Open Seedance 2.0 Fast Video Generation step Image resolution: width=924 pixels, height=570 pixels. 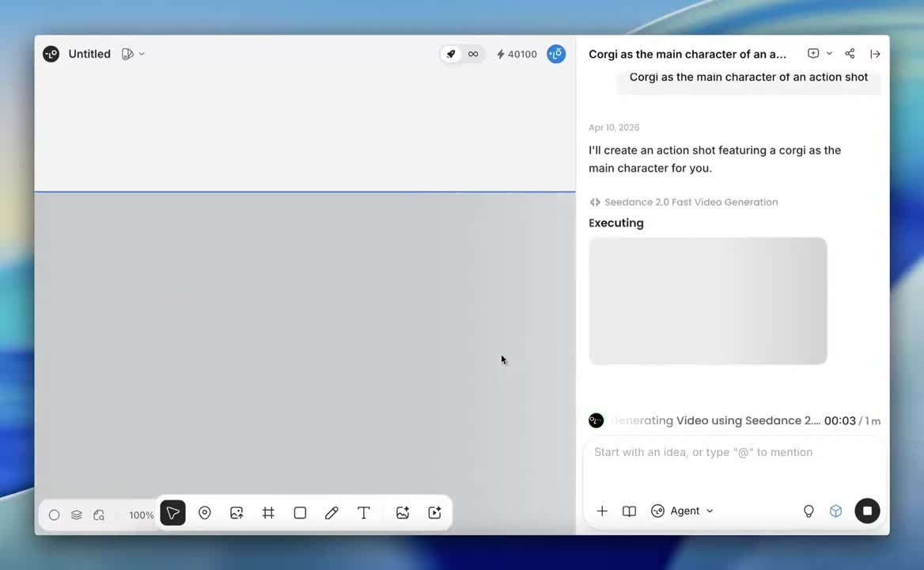click(684, 202)
